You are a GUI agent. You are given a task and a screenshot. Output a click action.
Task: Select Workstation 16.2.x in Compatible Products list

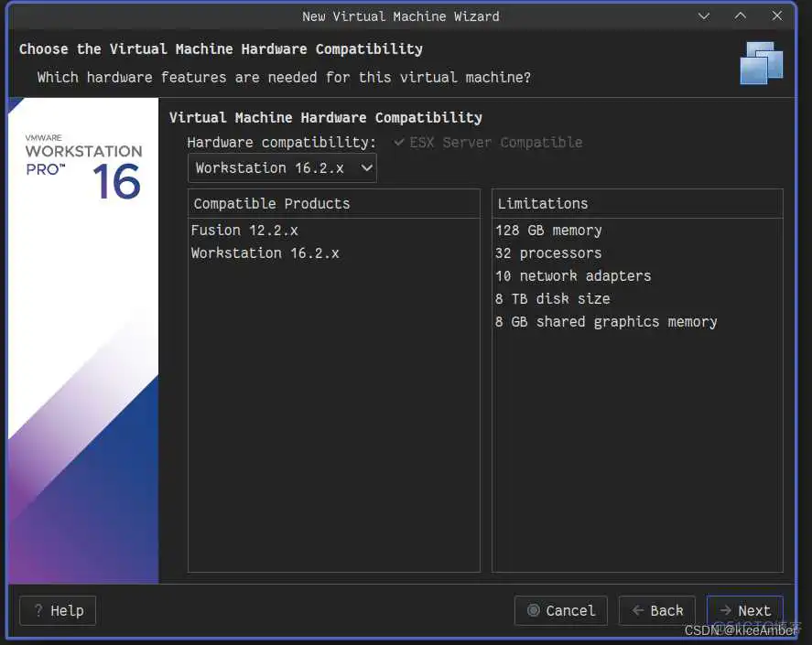265,253
